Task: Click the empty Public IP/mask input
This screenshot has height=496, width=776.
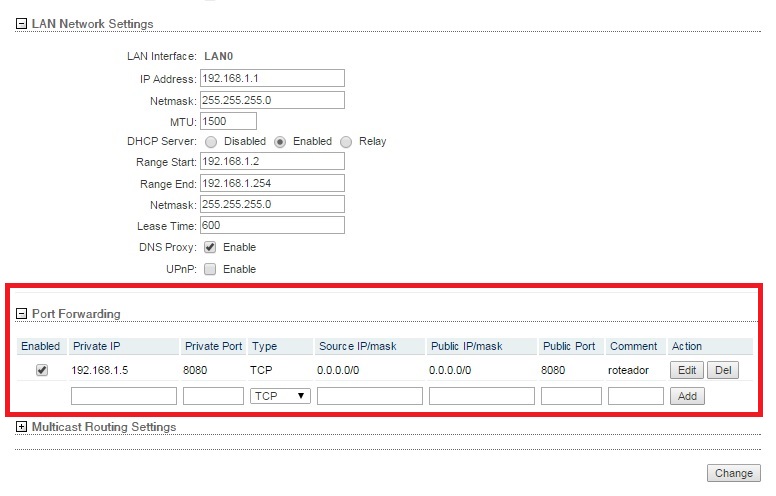Action: pos(482,396)
